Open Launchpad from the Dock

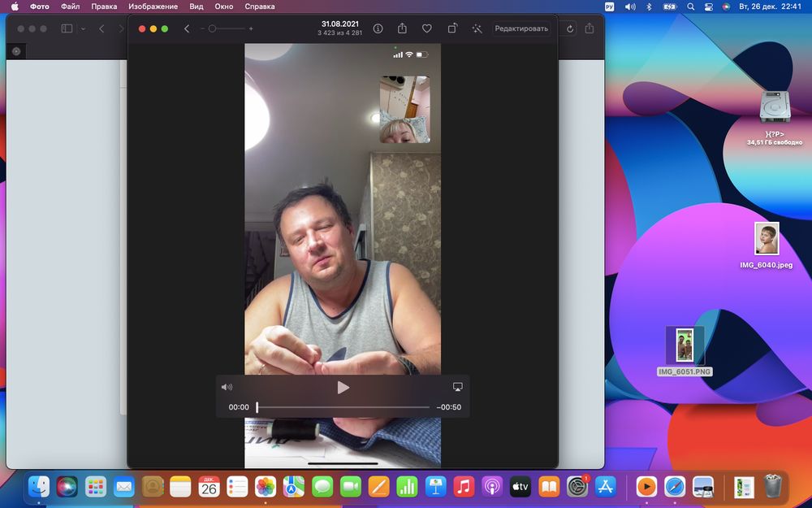(x=95, y=487)
